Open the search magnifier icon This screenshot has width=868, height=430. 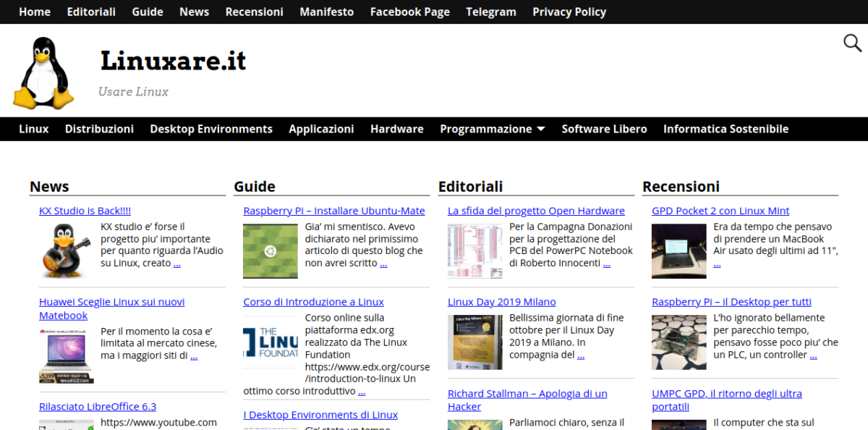point(852,43)
